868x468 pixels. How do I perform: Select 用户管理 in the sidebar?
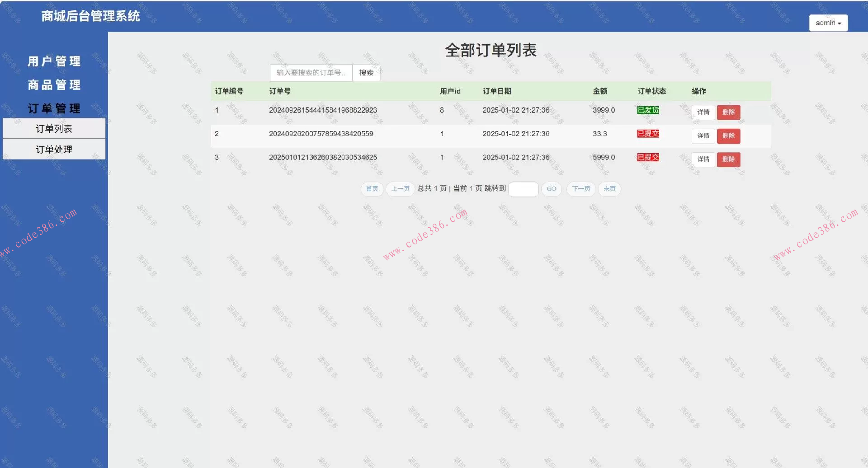(x=54, y=61)
